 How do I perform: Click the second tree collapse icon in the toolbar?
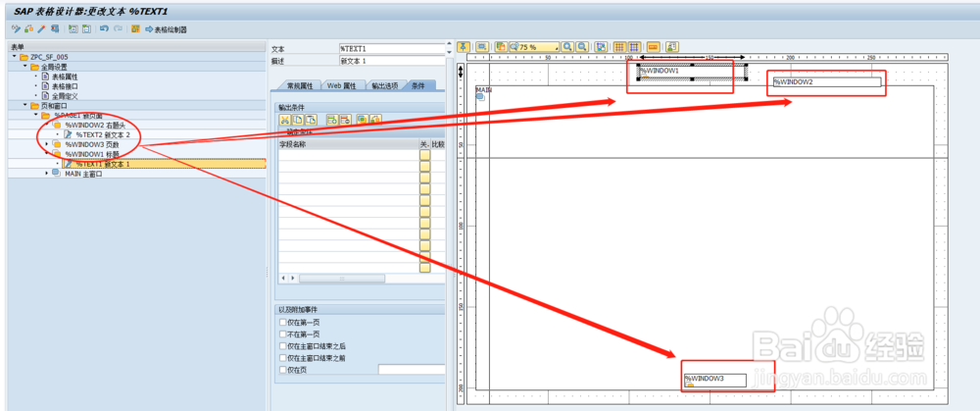point(86,28)
